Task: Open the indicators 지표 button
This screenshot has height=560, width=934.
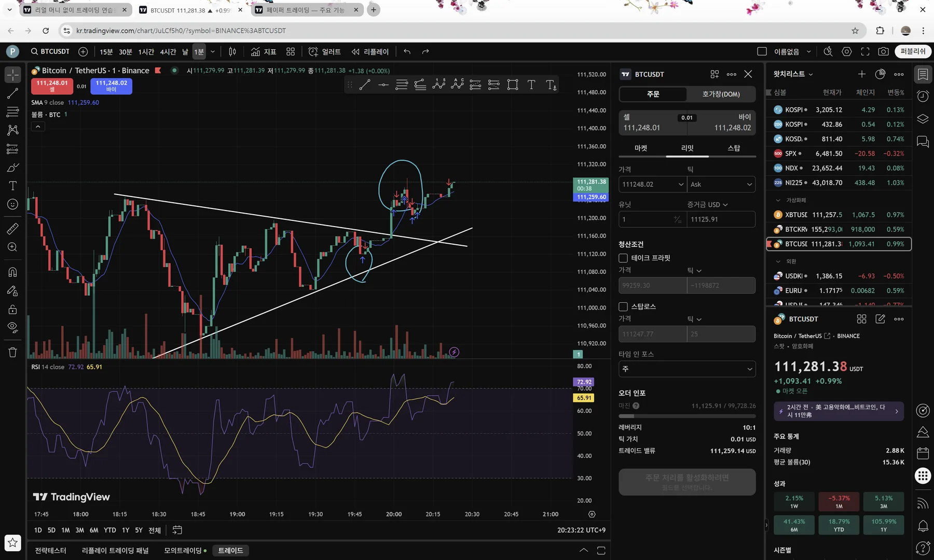Action: tap(264, 51)
